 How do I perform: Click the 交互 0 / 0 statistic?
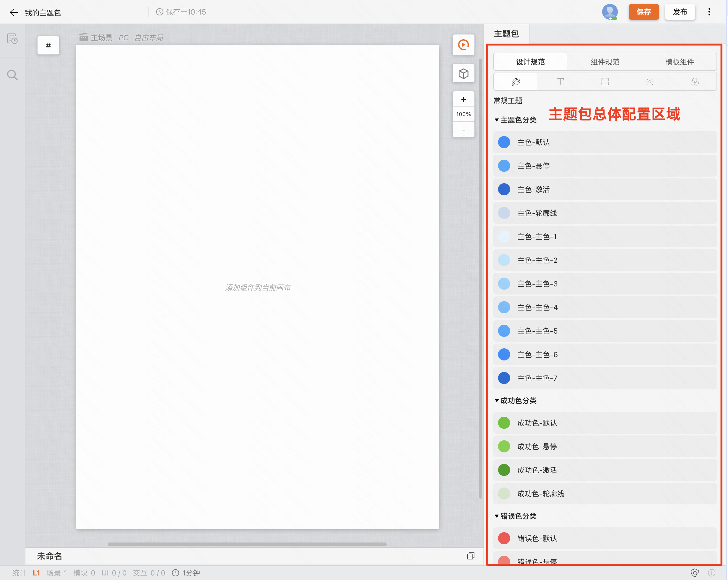(149, 572)
